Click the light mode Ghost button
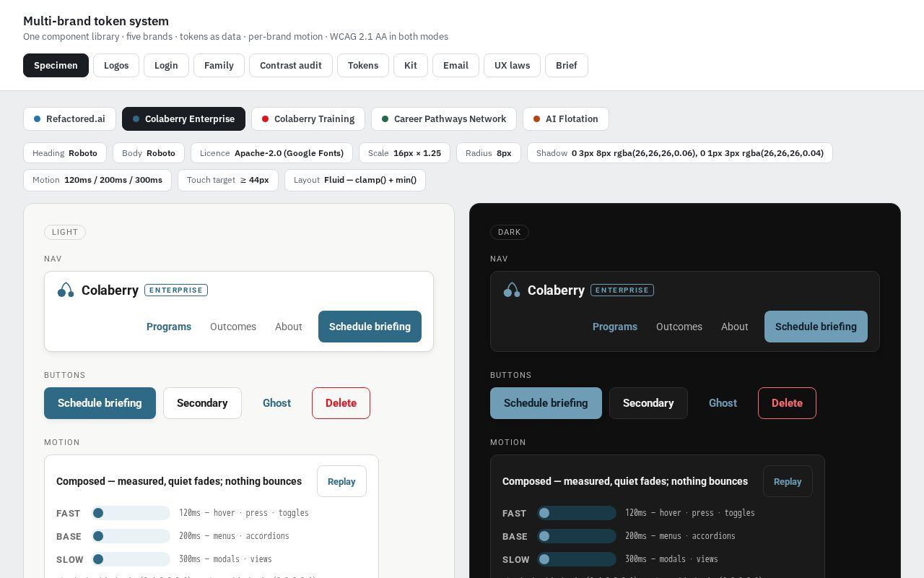Image resolution: width=924 pixels, height=578 pixels. click(x=276, y=403)
